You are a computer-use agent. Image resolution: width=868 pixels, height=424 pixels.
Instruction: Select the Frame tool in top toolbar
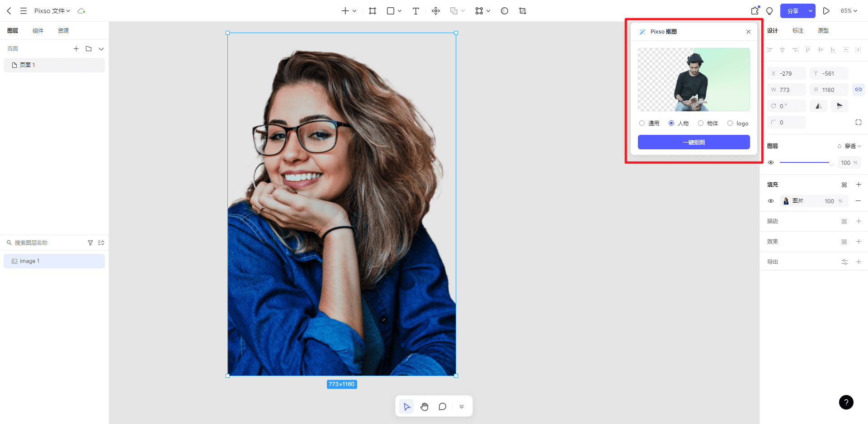coord(373,11)
